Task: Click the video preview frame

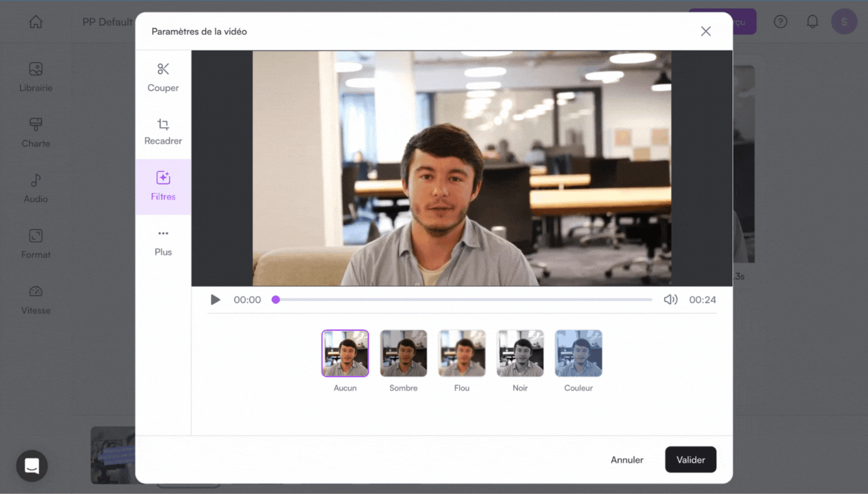Action: [x=462, y=168]
